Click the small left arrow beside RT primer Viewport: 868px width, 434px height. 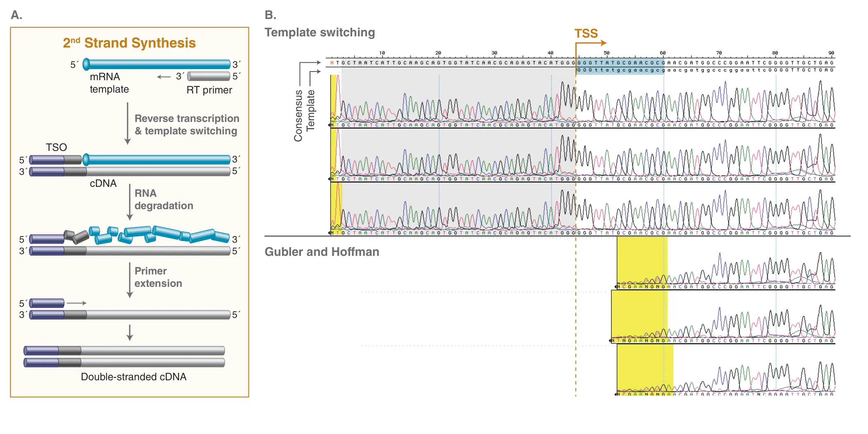click(164, 77)
